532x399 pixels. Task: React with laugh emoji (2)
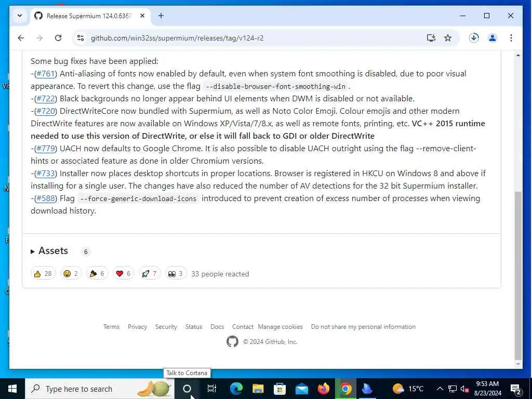pyautogui.click(x=71, y=273)
